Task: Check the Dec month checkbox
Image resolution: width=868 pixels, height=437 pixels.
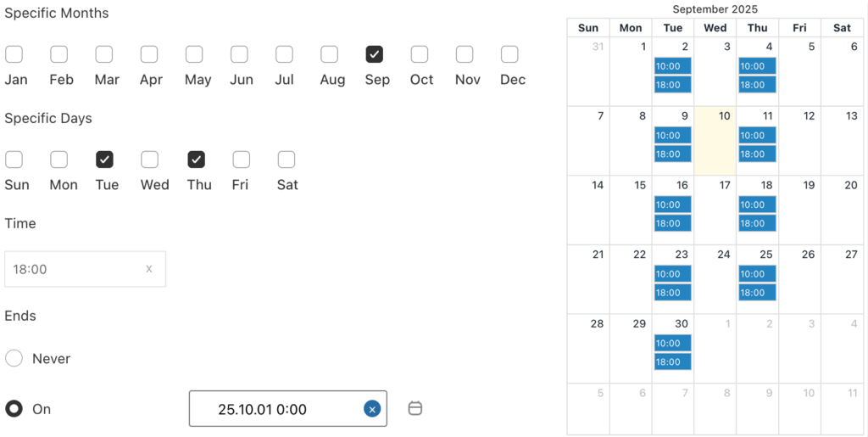Action: point(509,54)
